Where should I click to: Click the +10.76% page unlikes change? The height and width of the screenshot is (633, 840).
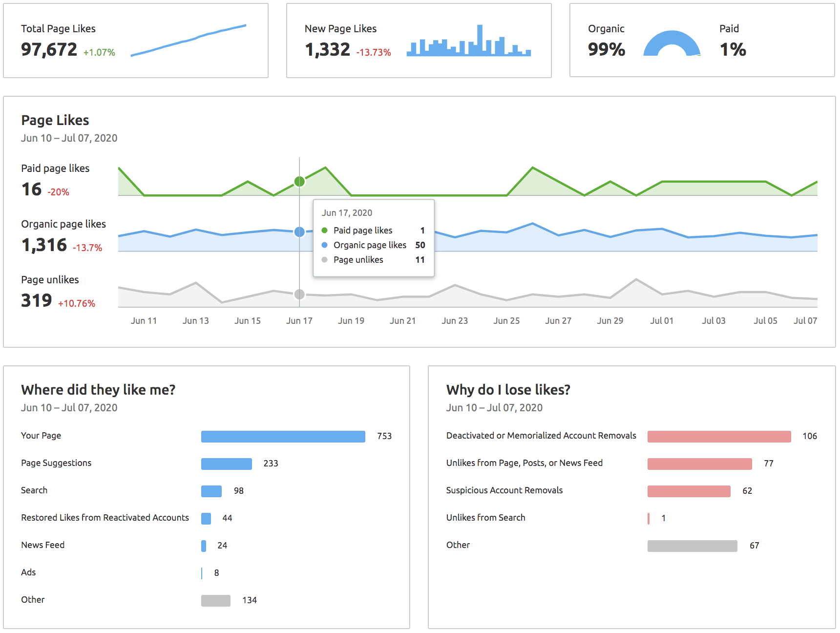77,303
